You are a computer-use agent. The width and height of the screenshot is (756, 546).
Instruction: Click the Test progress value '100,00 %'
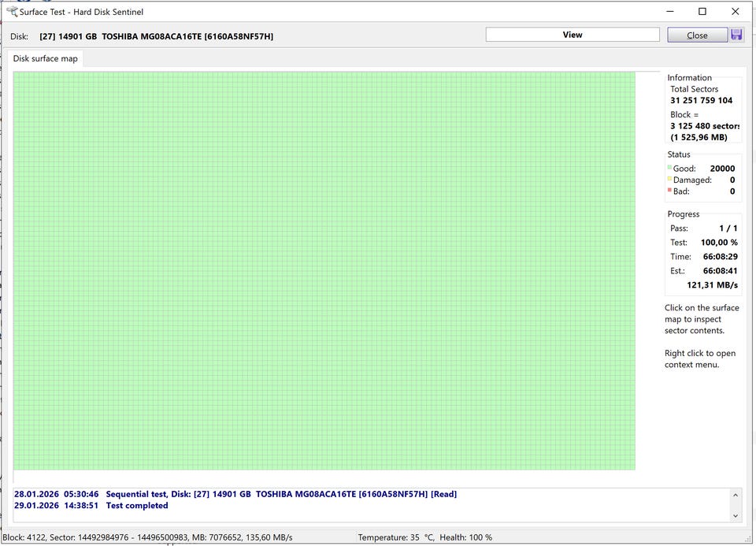point(719,242)
